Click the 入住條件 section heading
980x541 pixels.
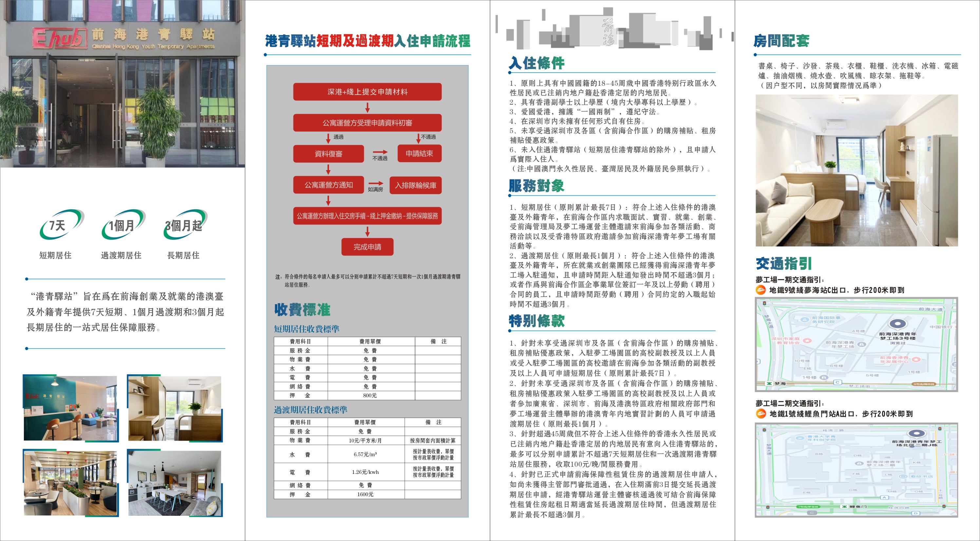(x=537, y=63)
